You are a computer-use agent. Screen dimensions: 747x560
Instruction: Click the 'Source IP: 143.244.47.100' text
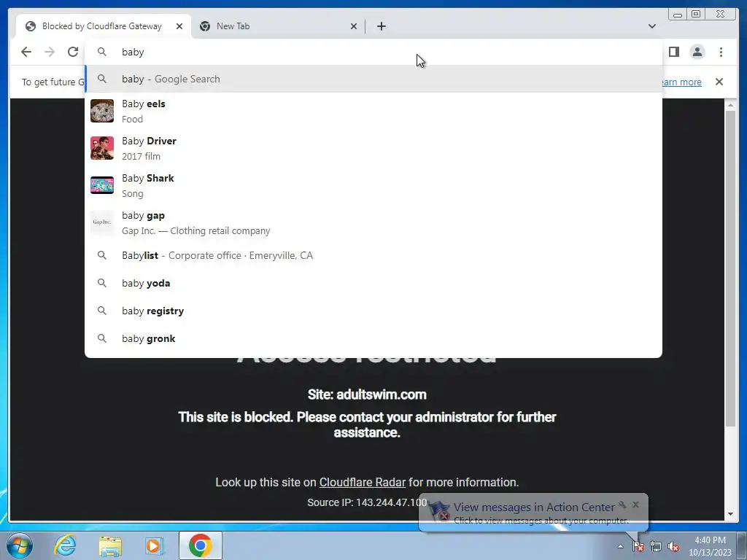pyautogui.click(x=367, y=502)
